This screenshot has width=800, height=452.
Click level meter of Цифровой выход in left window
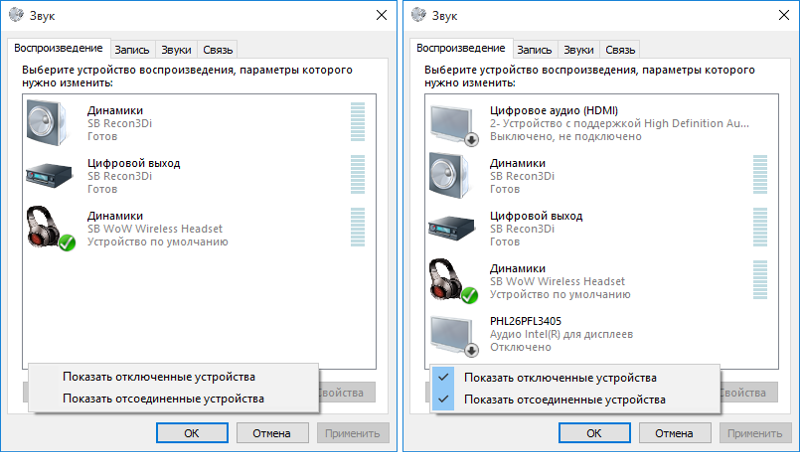click(358, 174)
